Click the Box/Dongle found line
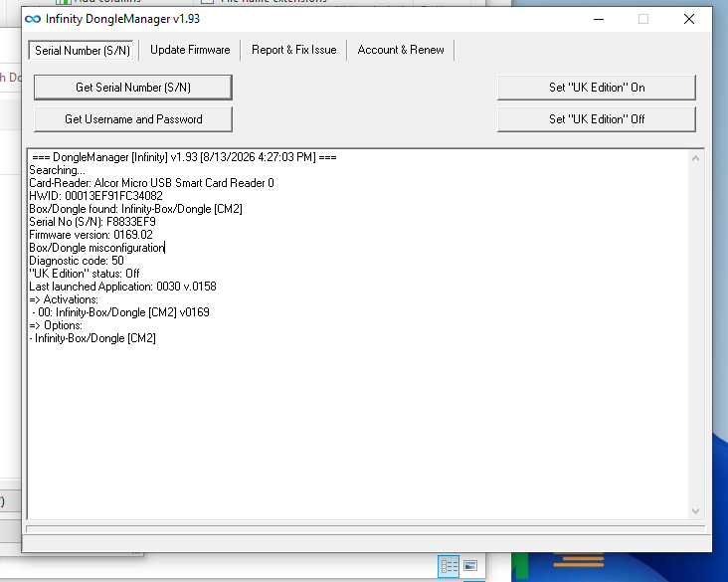This screenshot has height=582, width=728. coord(136,209)
